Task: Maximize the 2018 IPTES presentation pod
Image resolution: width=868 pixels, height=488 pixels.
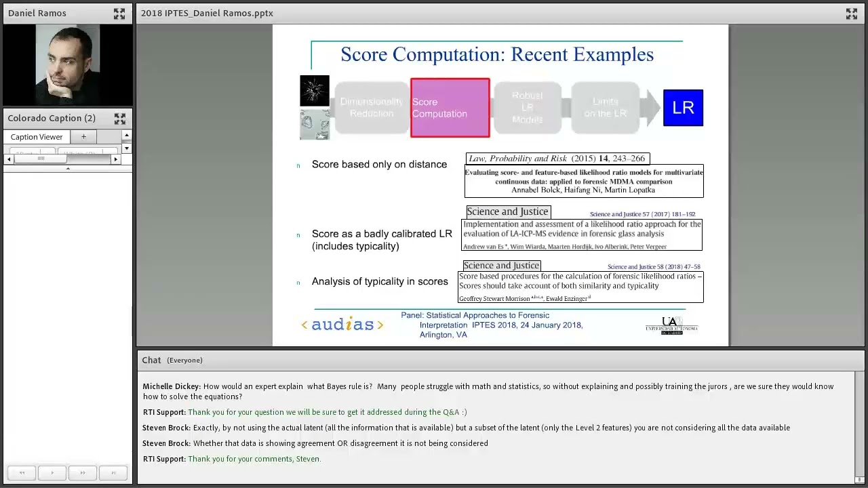Action: pos(852,14)
